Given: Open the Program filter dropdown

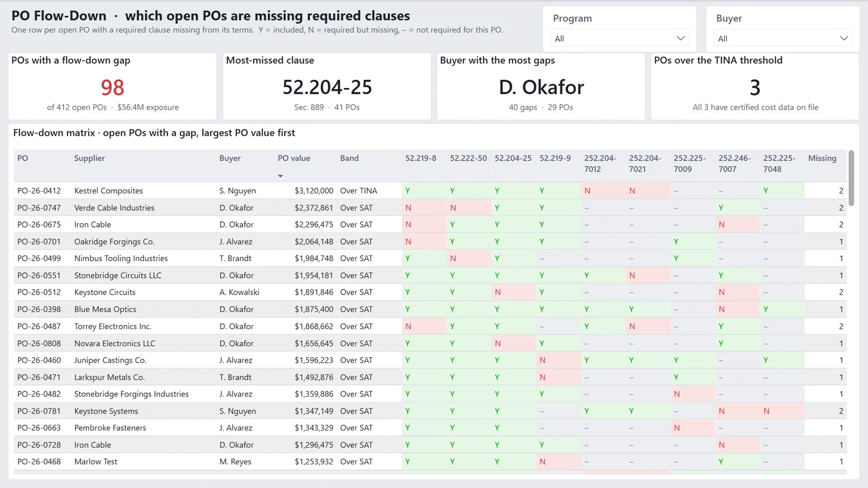Looking at the screenshot, I should tap(620, 38).
